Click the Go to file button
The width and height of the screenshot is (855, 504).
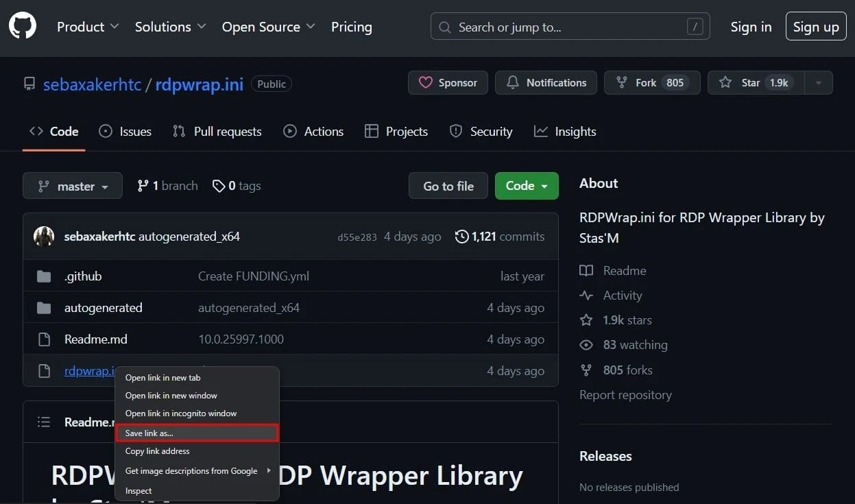click(x=447, y=185)
